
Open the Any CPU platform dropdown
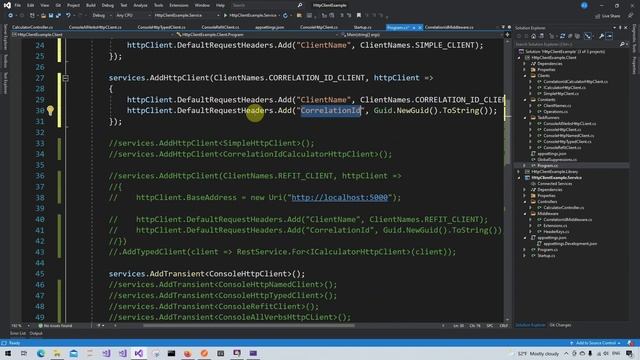coord(133,16)
